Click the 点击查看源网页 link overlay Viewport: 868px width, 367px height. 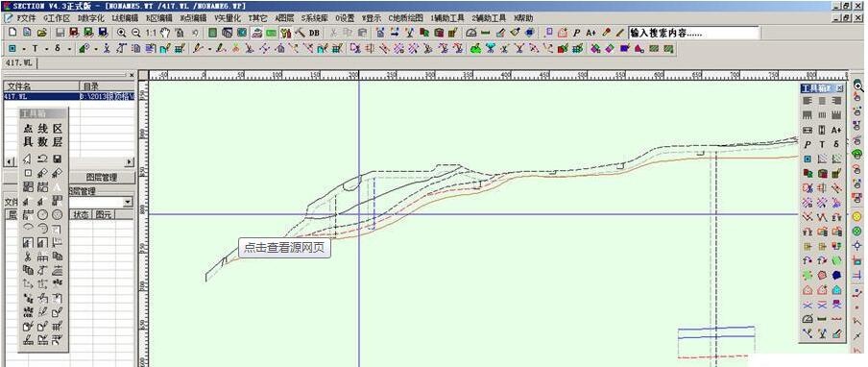284,248
